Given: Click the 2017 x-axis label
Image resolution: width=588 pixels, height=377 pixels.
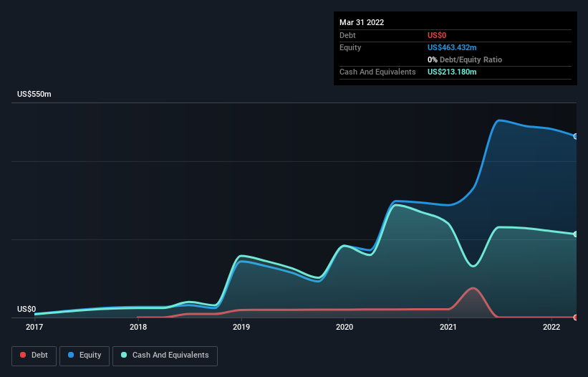Looking at the screenshot, I should (x=34, y=327).
